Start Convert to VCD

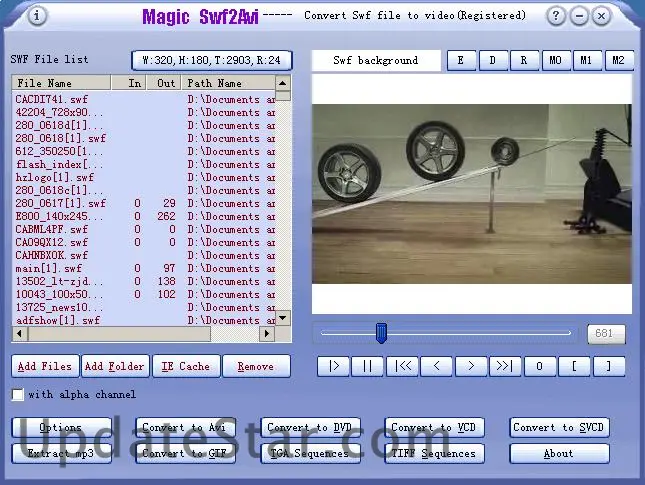(434, 428)
